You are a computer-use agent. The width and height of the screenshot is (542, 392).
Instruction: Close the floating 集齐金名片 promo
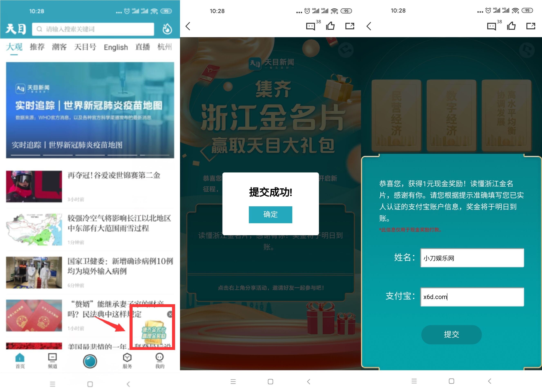[x=170, y=314]
